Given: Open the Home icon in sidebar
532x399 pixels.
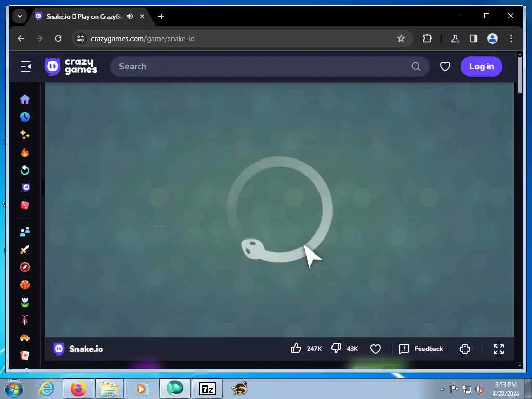Looking at the screenshot, I should tap(25, 99).
